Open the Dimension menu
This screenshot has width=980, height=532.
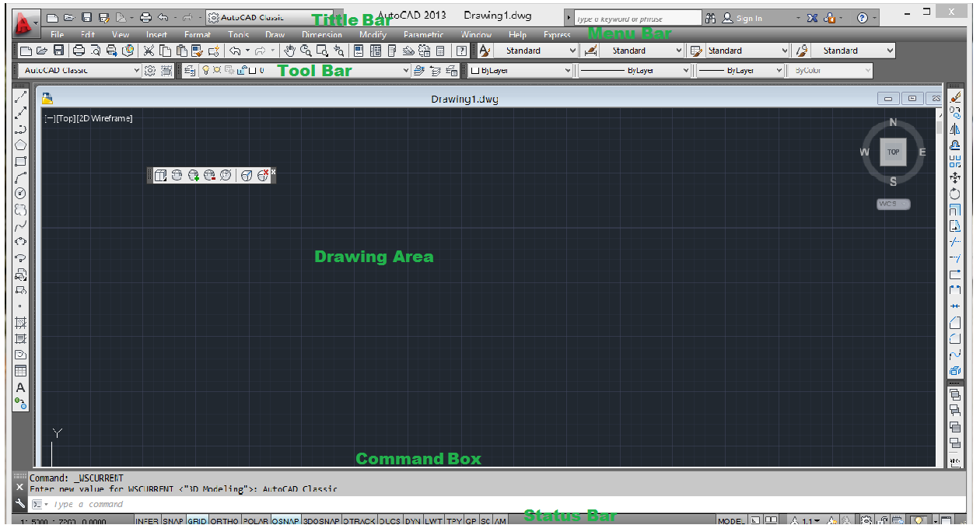(x=322, y=35)
